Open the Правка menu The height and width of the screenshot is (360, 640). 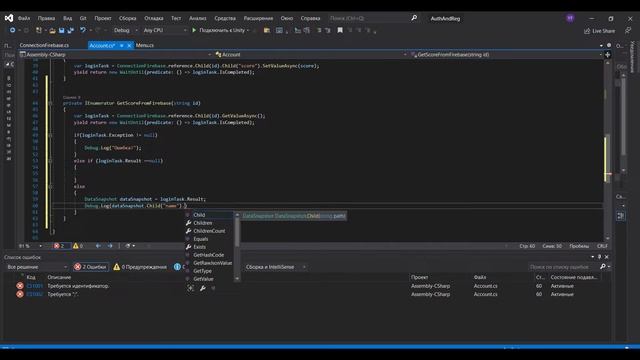coord(46,18)
